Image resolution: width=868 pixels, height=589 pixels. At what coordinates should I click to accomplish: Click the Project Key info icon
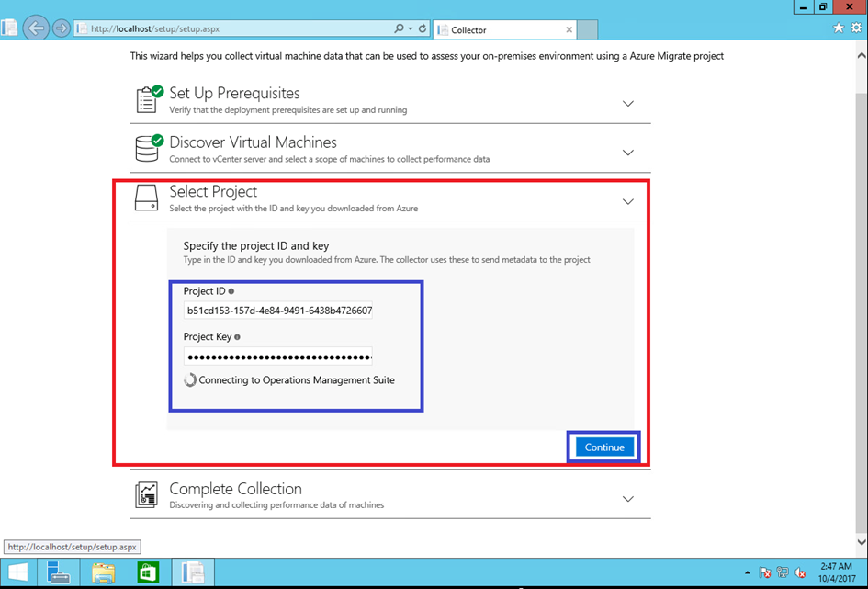[237, 336]
